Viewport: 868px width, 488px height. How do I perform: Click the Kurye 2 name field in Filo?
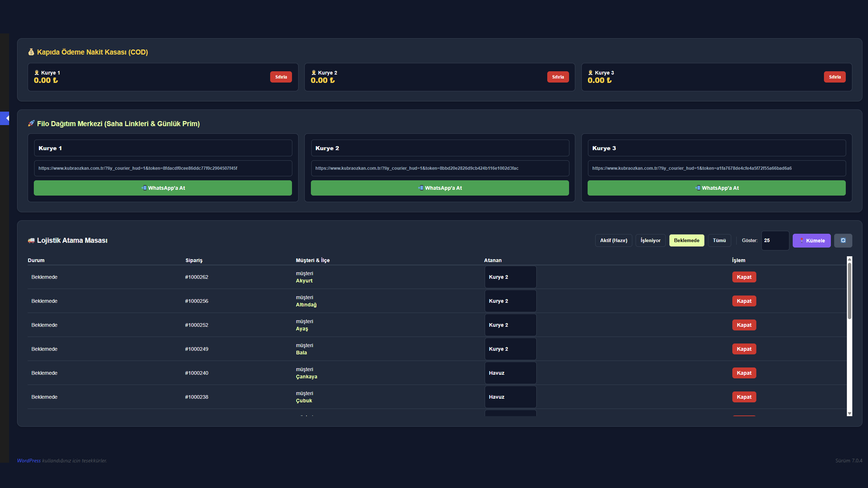[x=440, y=148]
